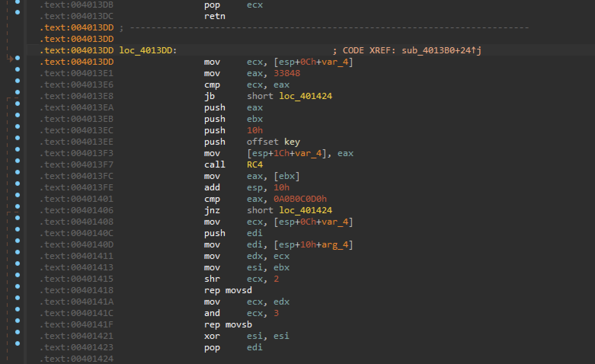The height and width of the screenshot is (364, 595).
Task: Click address .text:004013F7
Action: coord(77,164)
